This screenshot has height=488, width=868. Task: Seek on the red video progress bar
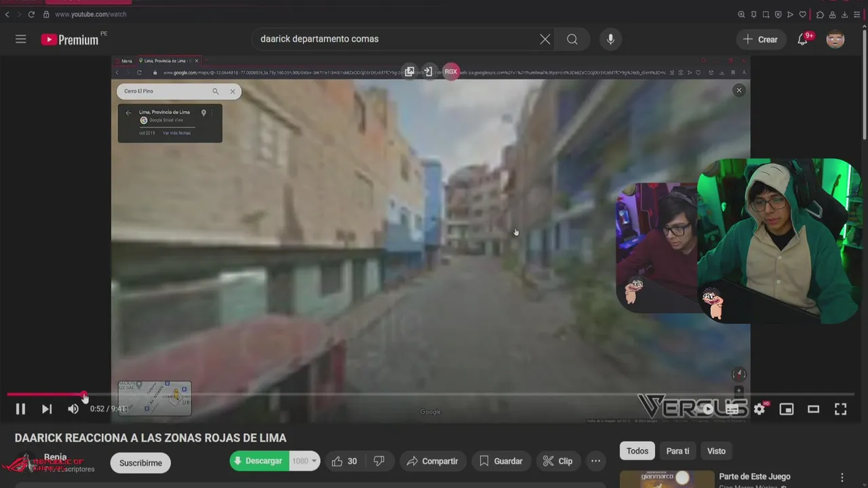[431, 394]
